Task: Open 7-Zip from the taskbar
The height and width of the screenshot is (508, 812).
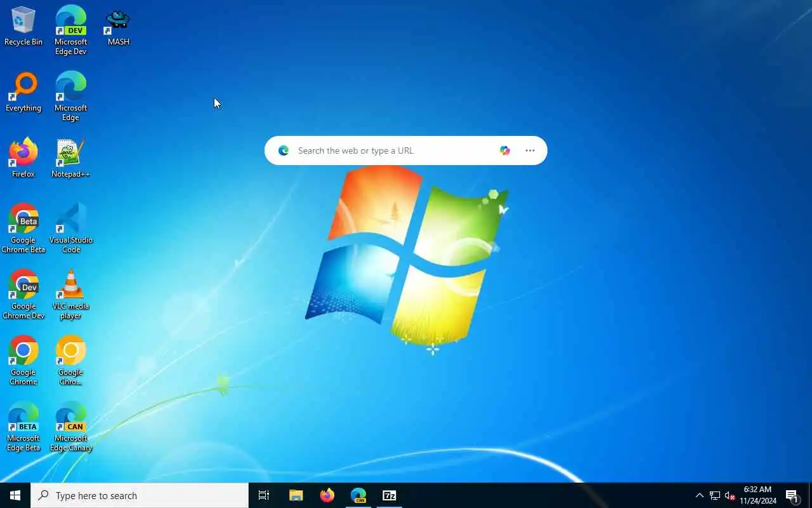Action: pos(390,495)
